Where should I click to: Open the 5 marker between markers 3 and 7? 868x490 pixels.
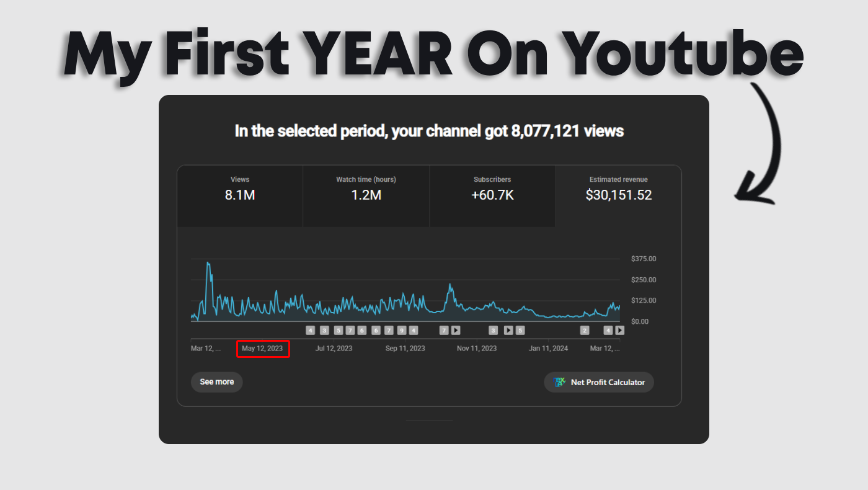[x=339, y=331]
